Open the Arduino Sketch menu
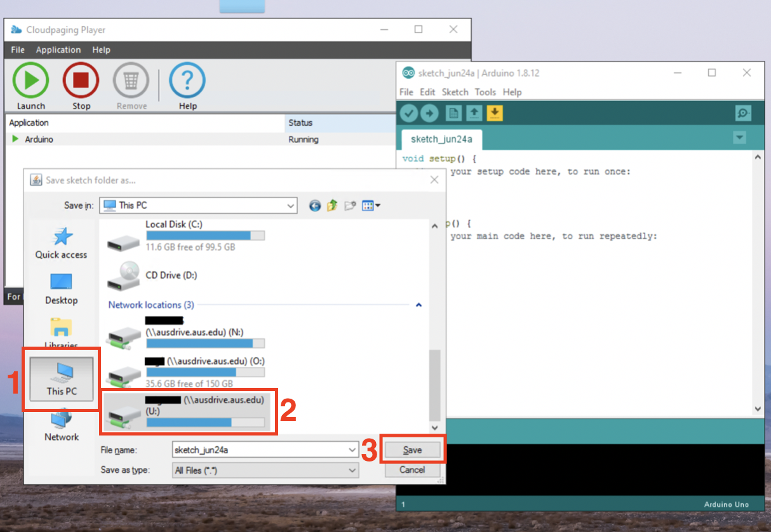 pos(455,92)
